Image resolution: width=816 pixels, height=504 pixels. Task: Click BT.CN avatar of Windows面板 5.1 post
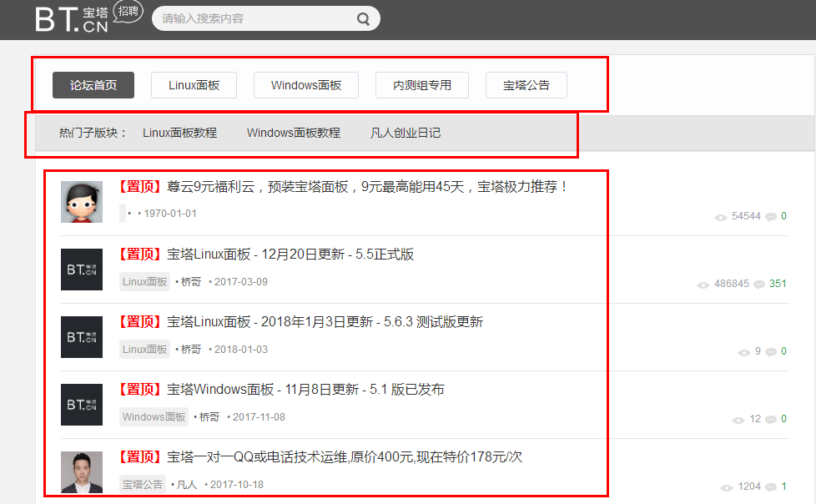pos(82,405)
